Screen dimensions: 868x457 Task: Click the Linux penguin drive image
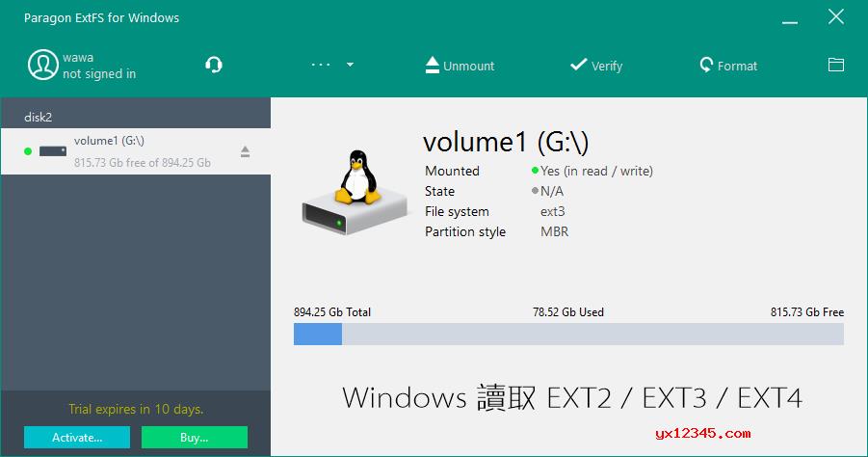355,192
